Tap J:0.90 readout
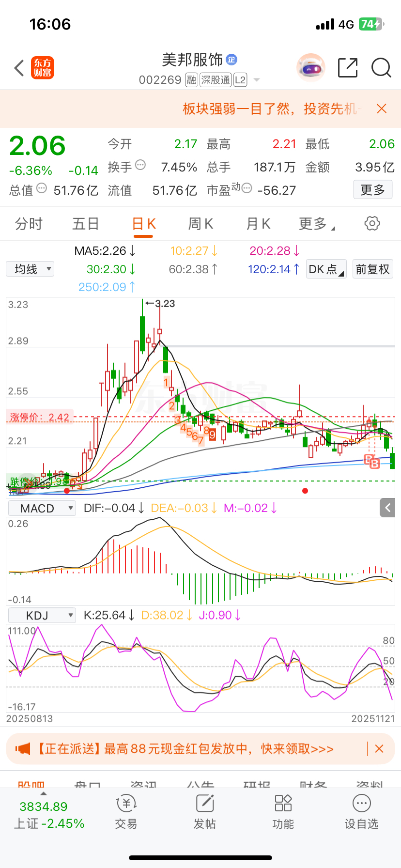Image resolution: width=401 pixels, height=868 pixels. [220, 615]
